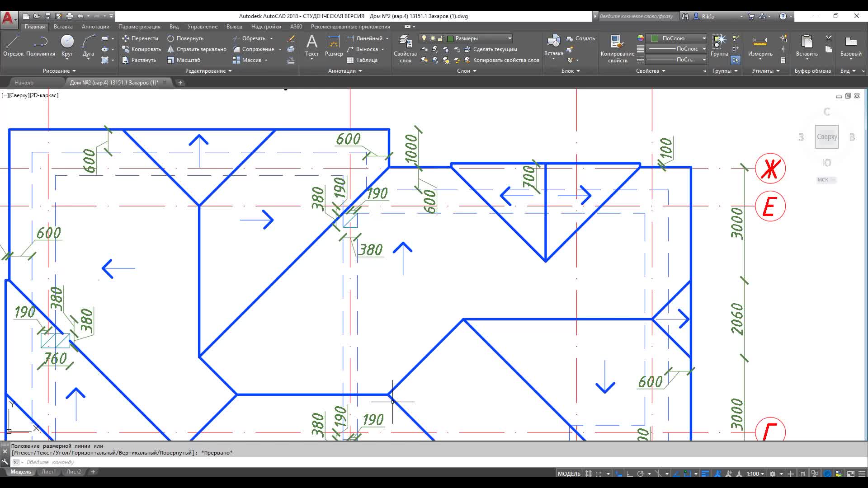Click the Save icon in quick access toolbar
This screenshot has width=868, height=488.
pos(48,16)
